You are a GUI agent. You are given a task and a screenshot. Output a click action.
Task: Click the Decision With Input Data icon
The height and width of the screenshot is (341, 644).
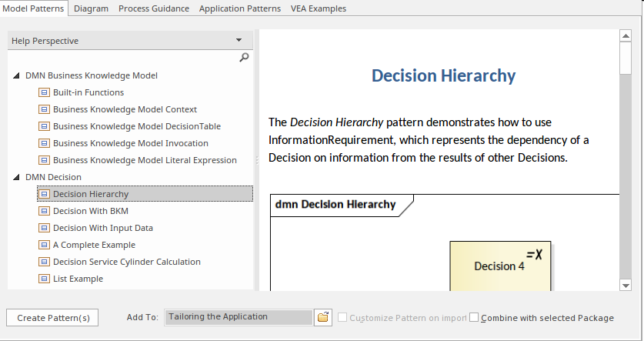coord(45,228)
